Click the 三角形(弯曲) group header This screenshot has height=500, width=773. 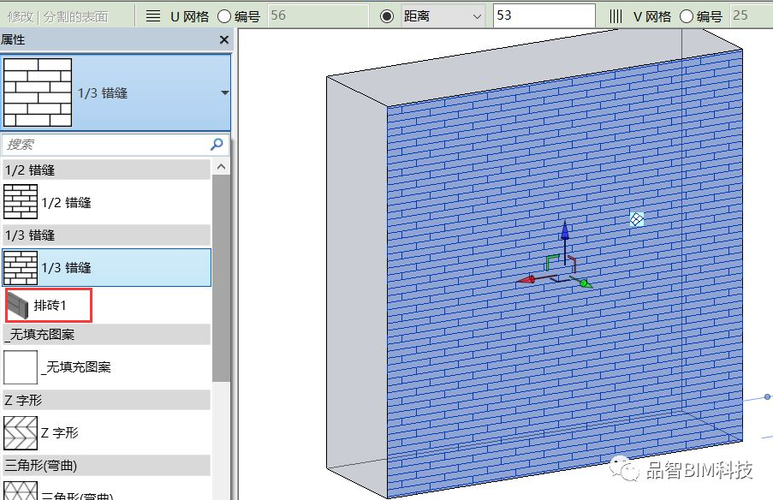(x=106, y=465)
